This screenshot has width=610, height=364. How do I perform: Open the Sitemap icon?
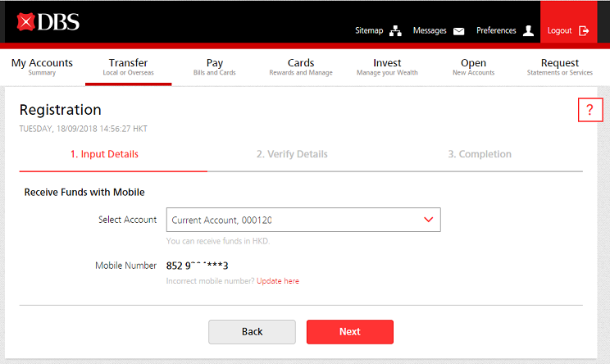tap(396, 31)
